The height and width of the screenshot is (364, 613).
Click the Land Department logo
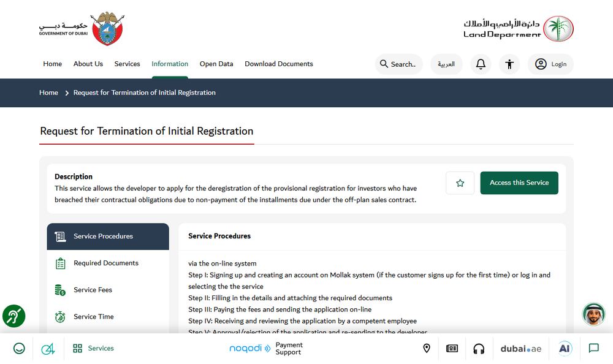coord(519,29)
